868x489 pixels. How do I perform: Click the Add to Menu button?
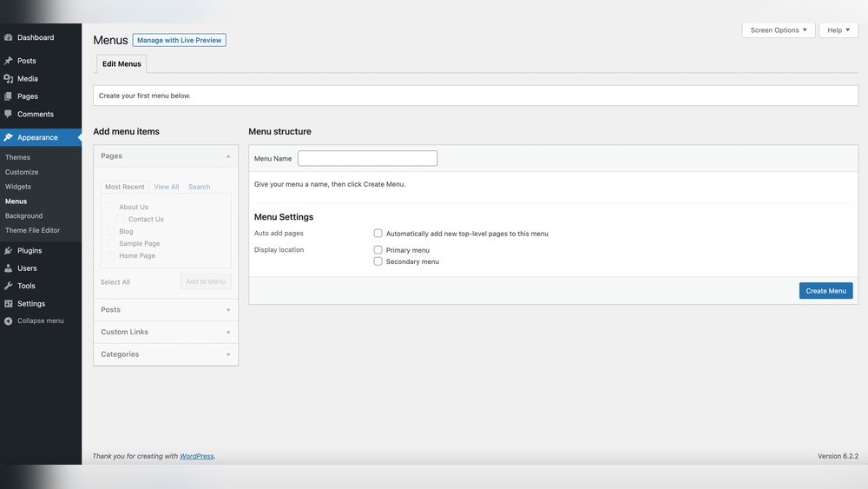point(206,281)
